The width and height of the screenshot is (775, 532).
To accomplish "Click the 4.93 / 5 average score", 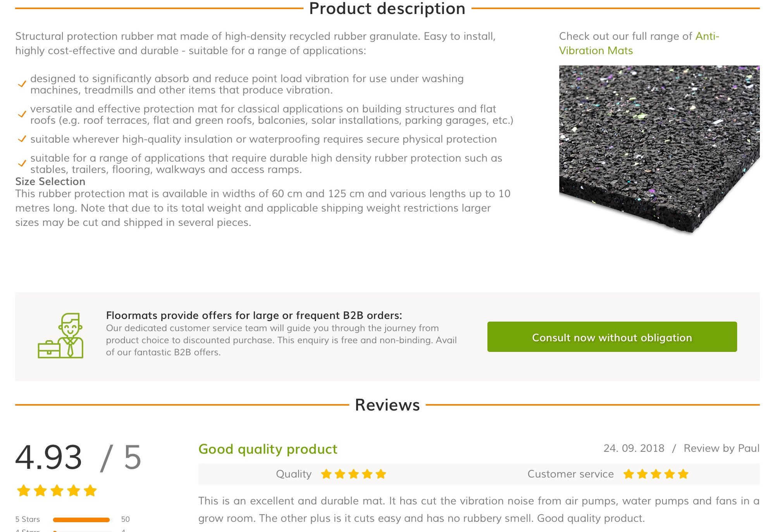I will (x=78, y=458).
